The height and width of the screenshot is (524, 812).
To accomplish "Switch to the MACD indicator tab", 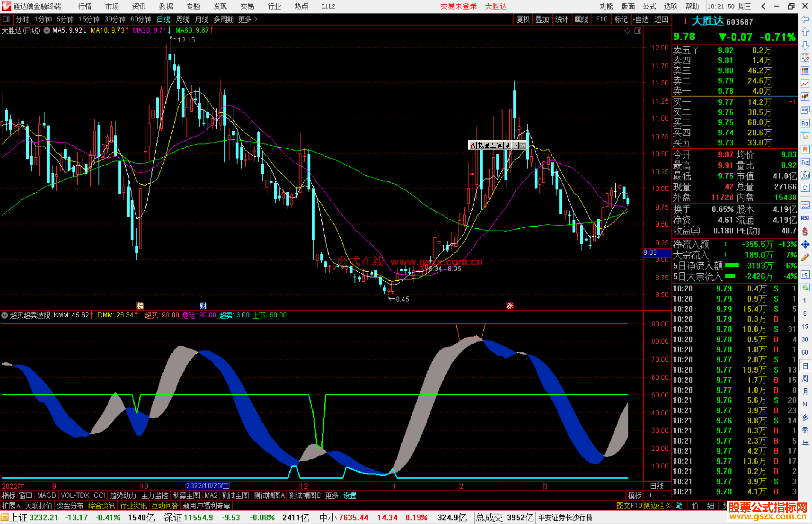I will [47, 495].
